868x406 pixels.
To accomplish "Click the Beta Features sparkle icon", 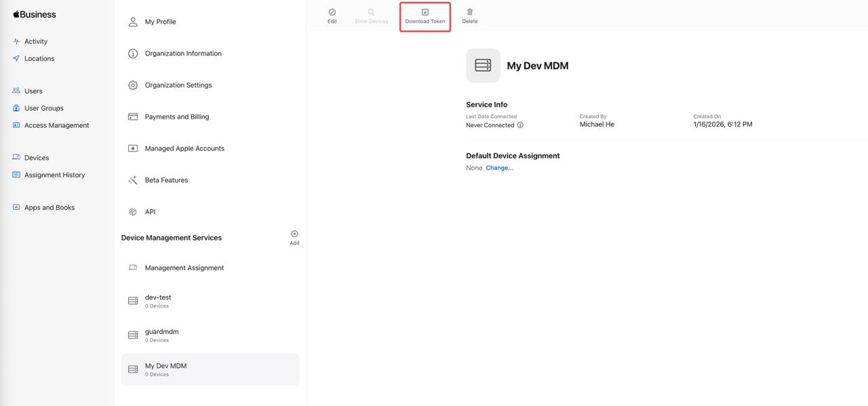I will tap(133, 180).
